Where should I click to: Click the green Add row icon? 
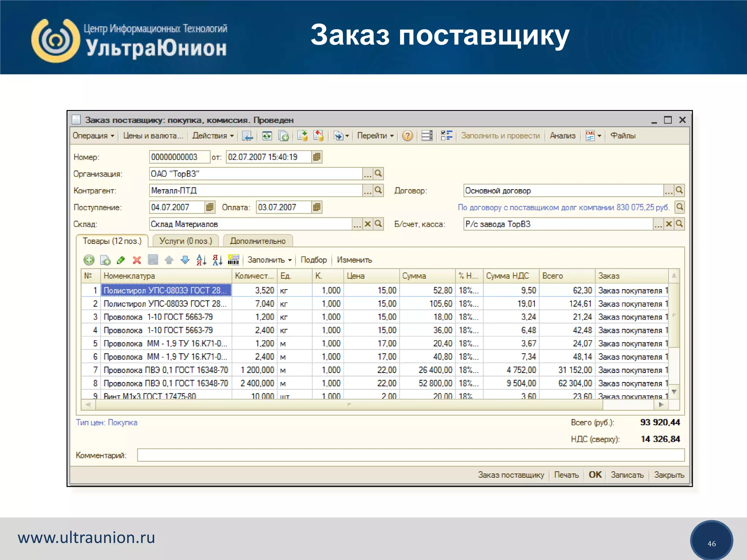click(89, 260)
